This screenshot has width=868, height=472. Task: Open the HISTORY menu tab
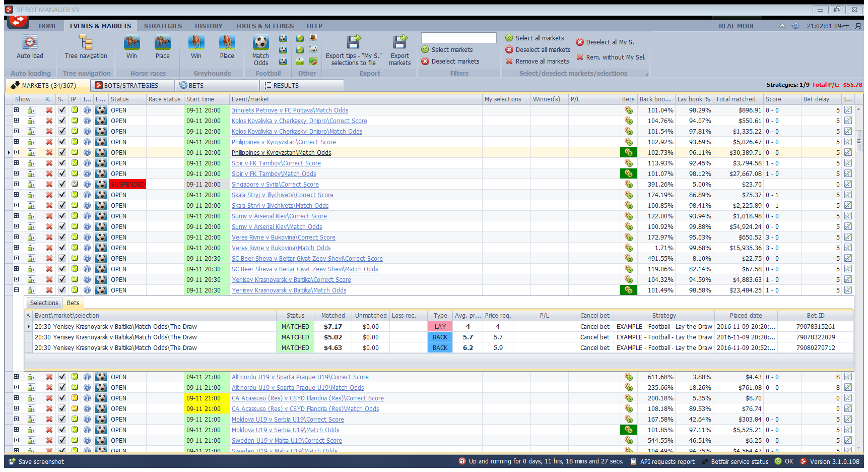coord(209,26)
